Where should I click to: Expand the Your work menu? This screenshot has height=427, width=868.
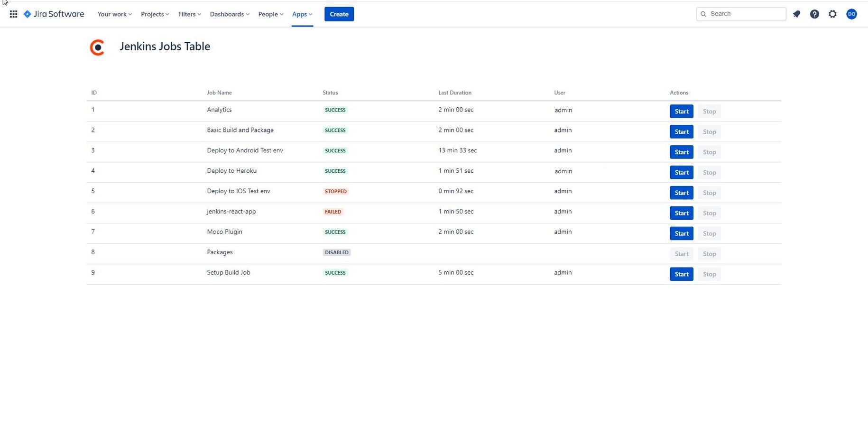coord(115,14)
